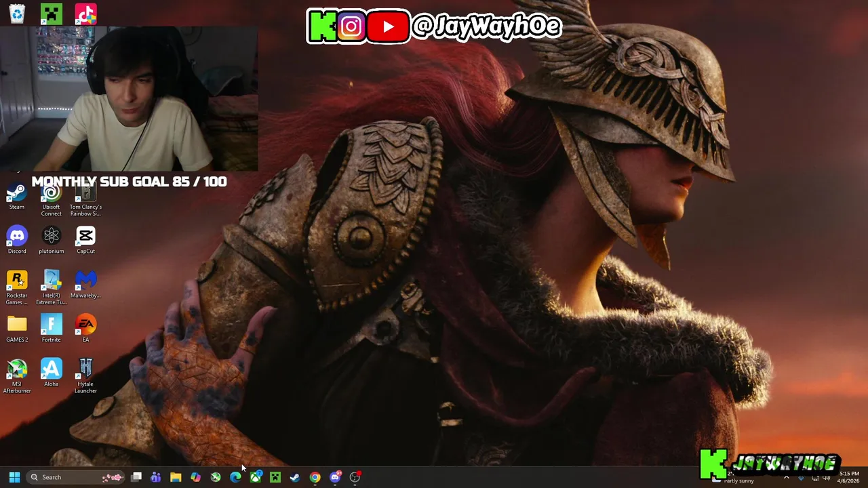Open the GAMES 2 folder
Screen dimensions: 868x488
point(17,329)
